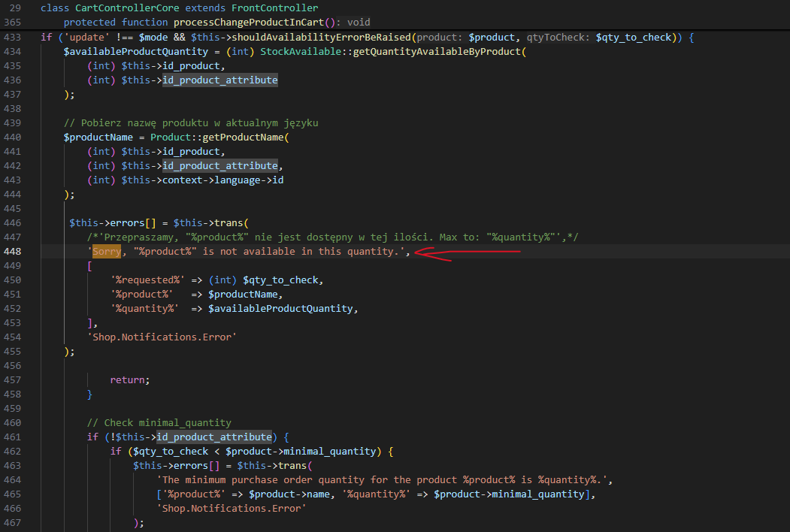The image size is (790, 532).
Task: Click 'return;' statement on line 457
Action: (130, 380)
